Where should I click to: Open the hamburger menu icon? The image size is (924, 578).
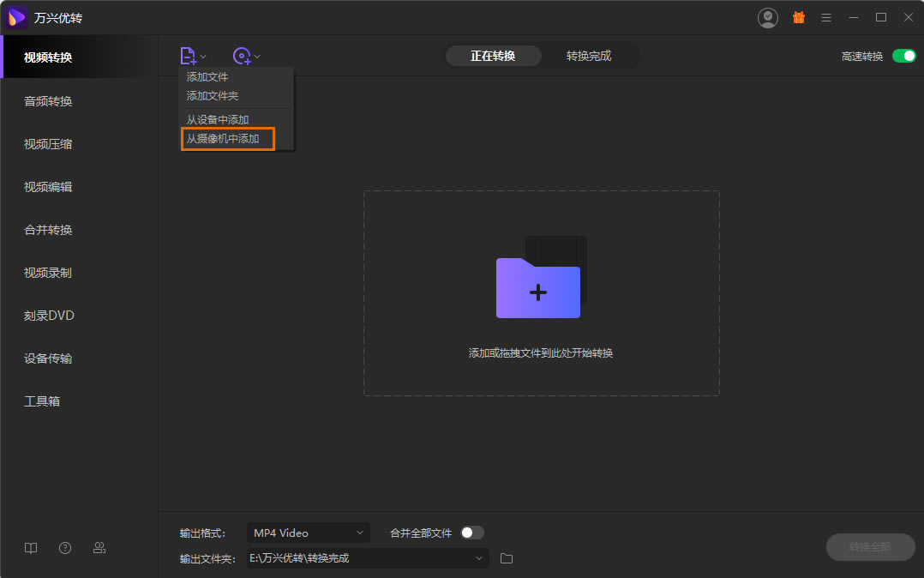826,17
